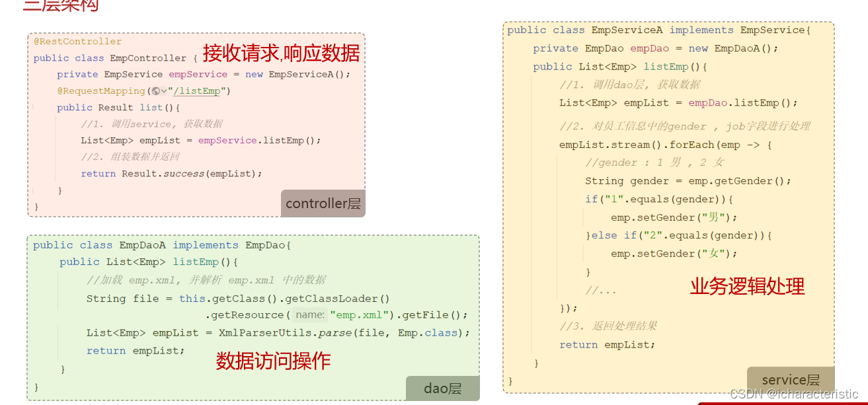Viewport: 868px width, 405px height.
Task: Click the "dao层" label badge
Action: (x=442, y=388)
